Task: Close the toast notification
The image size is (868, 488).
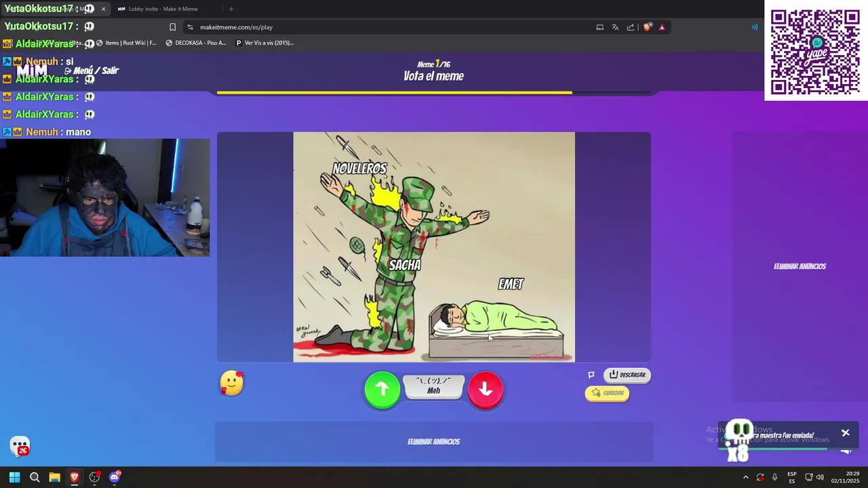Action: point(845,433)
